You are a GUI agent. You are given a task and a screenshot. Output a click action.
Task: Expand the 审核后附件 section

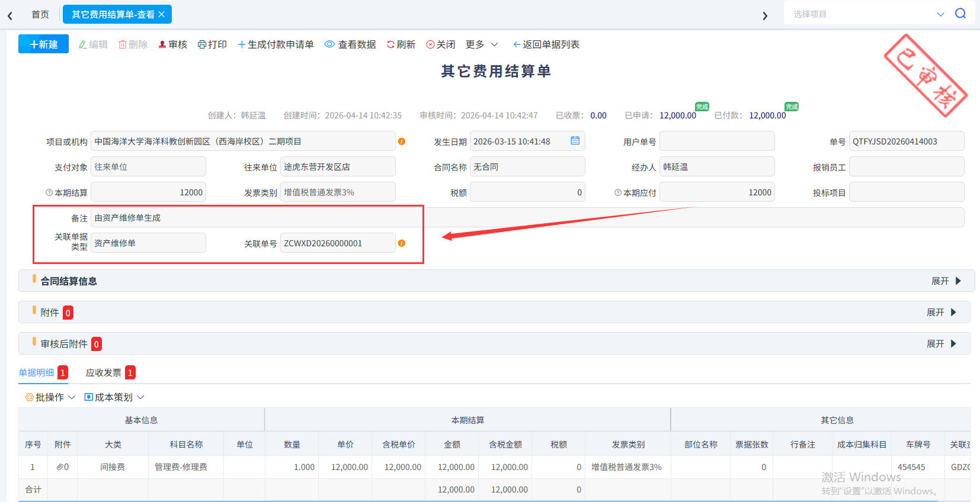pyautogui.click(x=941, y=344)
